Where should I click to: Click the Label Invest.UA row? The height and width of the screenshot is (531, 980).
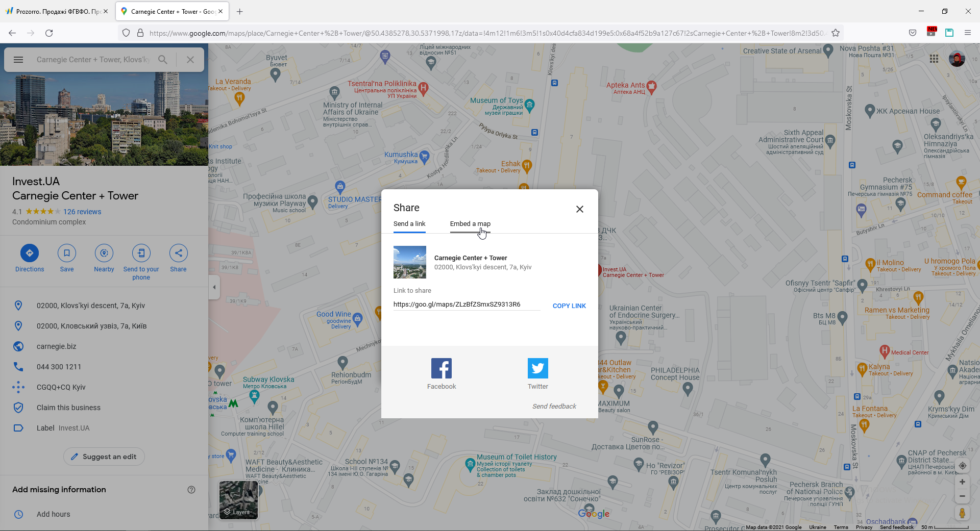pos(104,428)
